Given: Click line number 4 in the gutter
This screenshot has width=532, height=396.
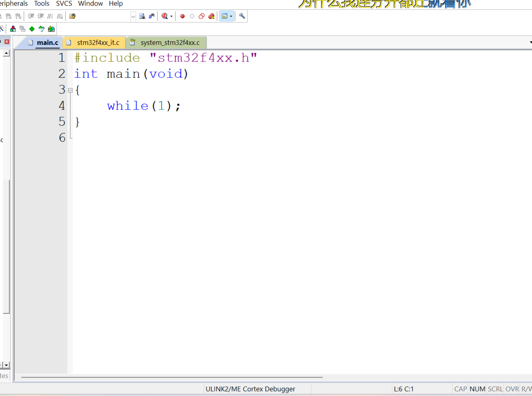Looking at the screenshot, I should (62, 106).
